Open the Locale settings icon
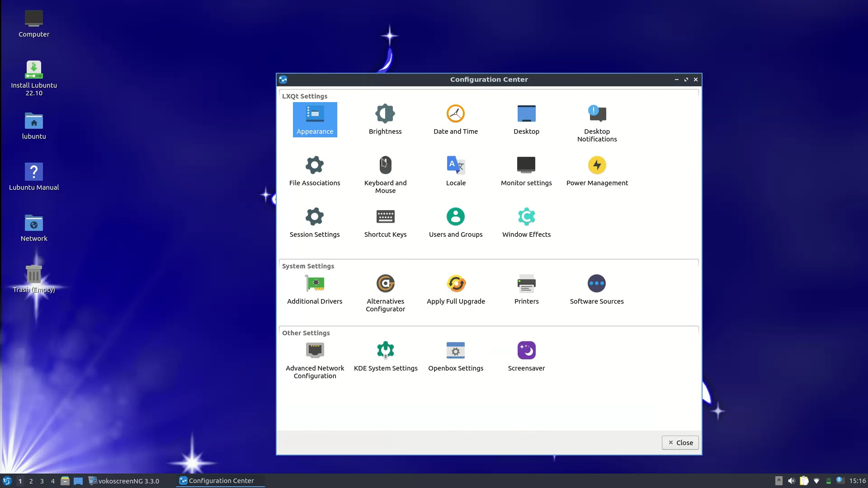 point(456,171)
